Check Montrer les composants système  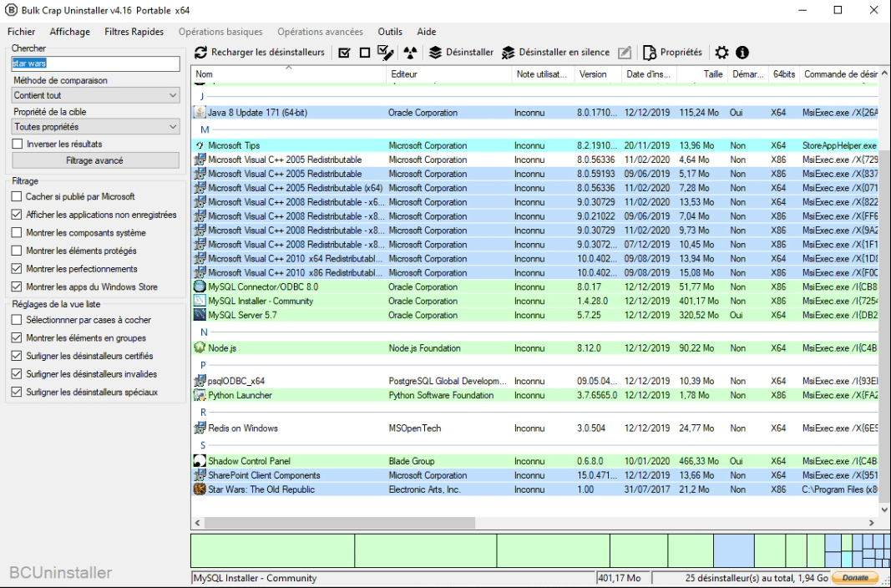point(17,233)
